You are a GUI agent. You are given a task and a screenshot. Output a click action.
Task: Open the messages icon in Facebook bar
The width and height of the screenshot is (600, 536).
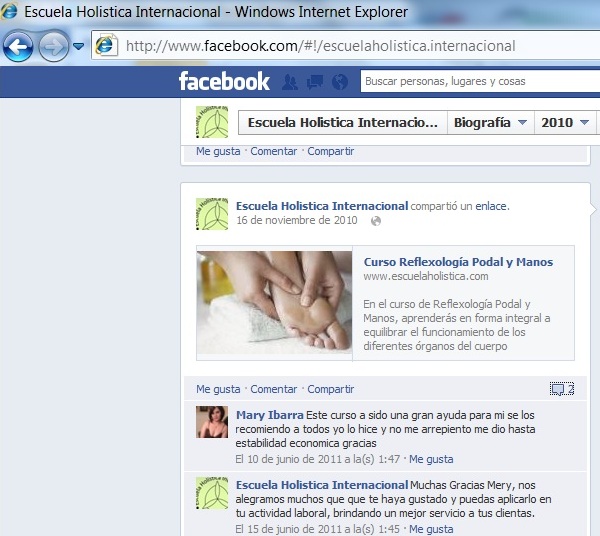point(315,82)
